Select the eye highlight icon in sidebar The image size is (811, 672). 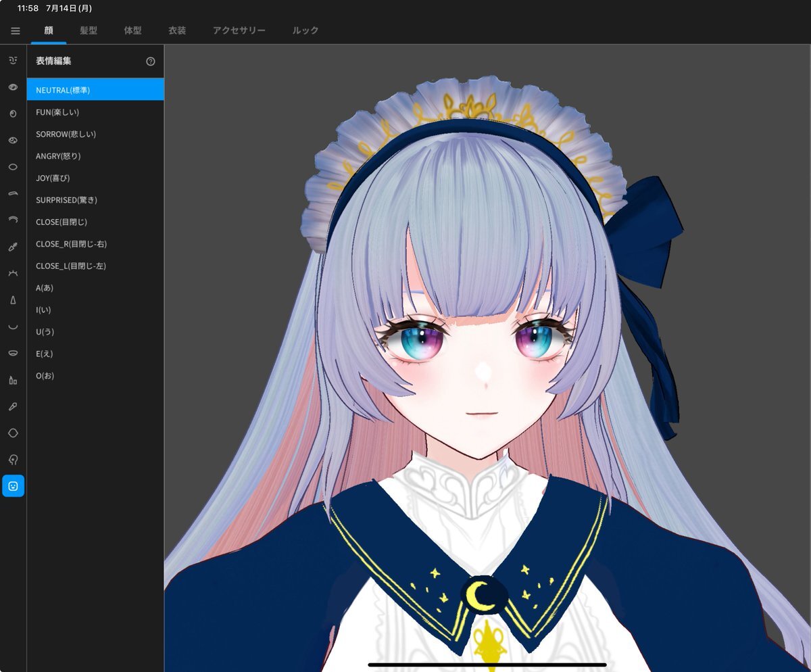point(13,140)
